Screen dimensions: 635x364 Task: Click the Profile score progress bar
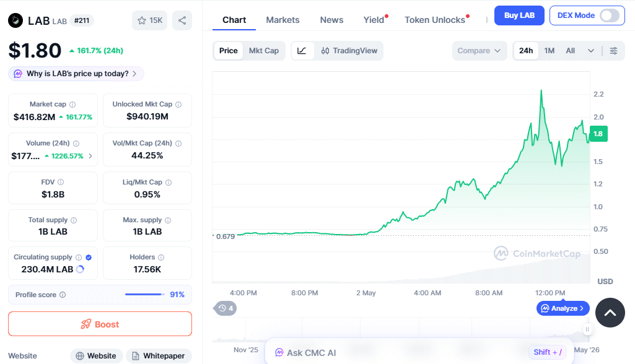[144, 295]
